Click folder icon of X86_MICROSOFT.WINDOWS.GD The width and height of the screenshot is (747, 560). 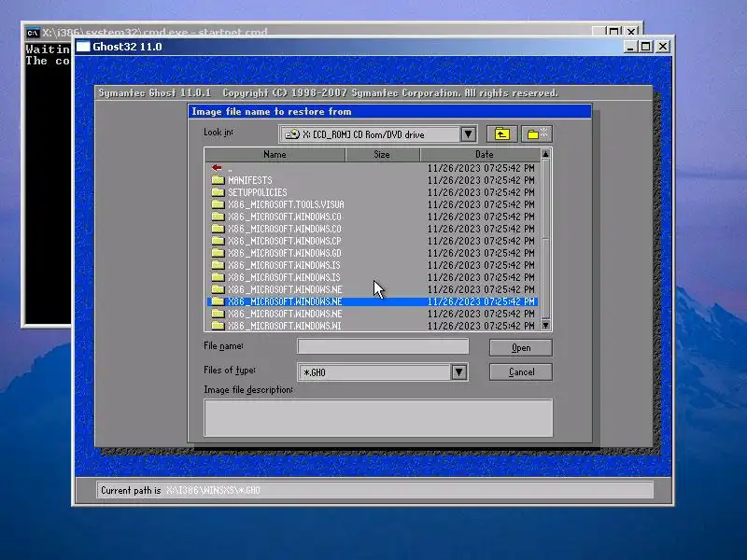[x=218, y=253]
